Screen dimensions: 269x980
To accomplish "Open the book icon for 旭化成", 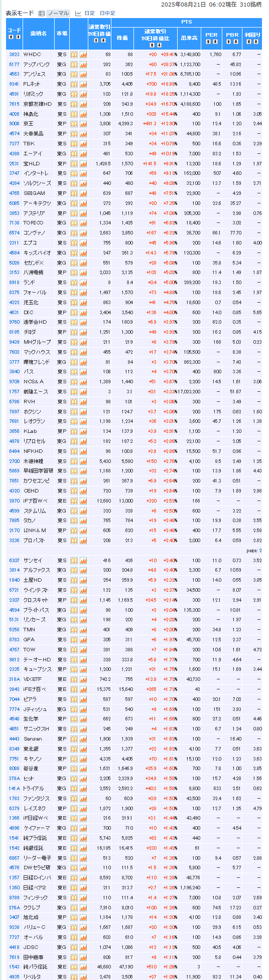I will (74, 917).
